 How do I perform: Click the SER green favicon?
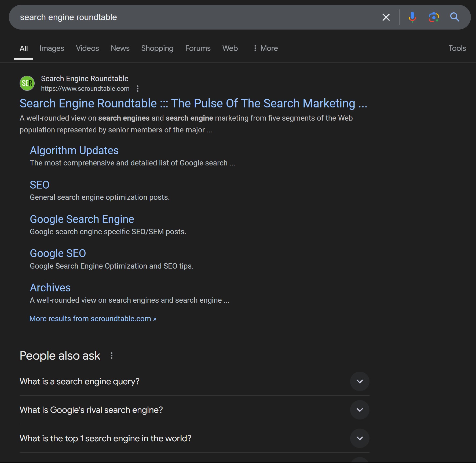pos(27,83)
